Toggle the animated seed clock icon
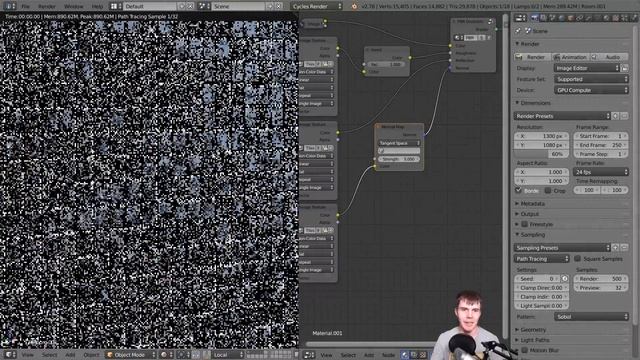Image resolution: width=640 pixels, height=360 pixels. 565,279
